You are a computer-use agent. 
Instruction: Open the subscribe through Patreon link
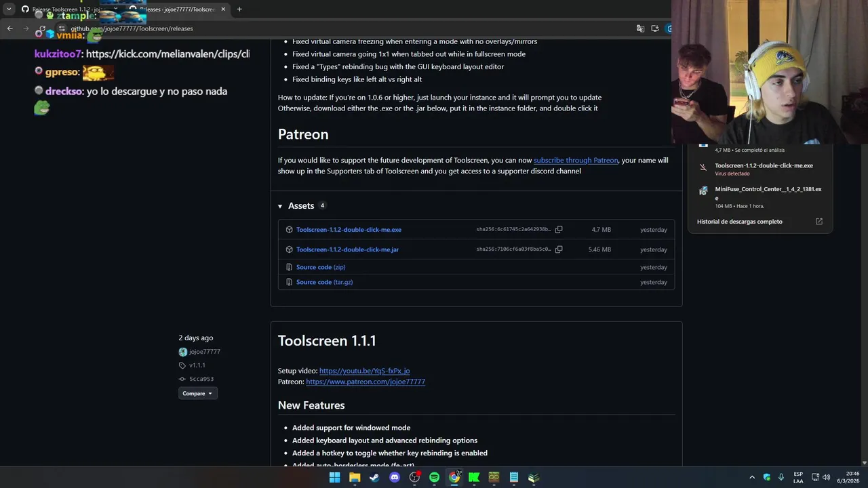[576, 161]
